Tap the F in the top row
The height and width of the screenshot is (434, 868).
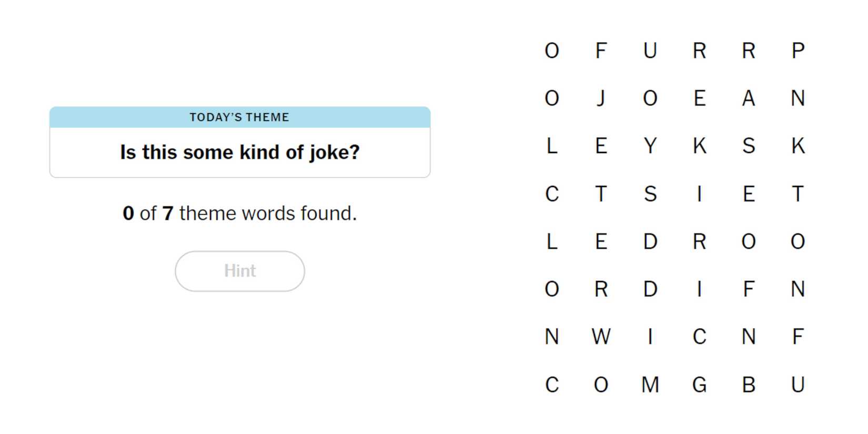601,51
